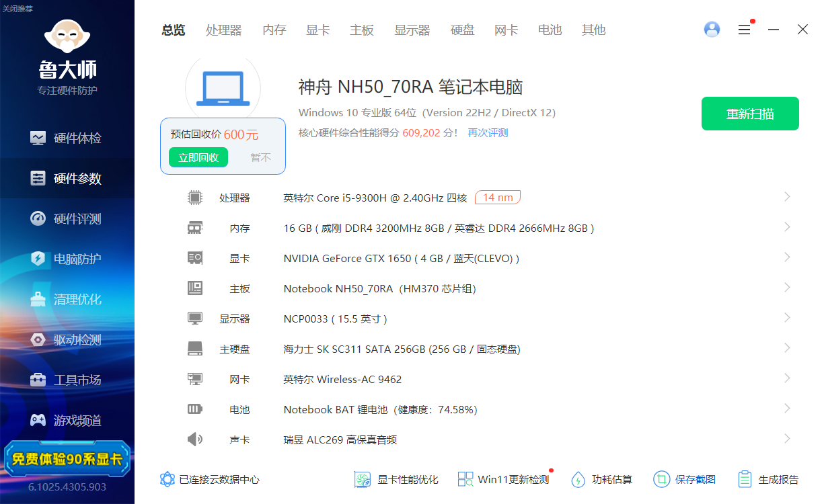Click the 免费体验90系显卡 banner
This screenshot has width=824, height=504.
pyautogui.click(x=67, y=459)
